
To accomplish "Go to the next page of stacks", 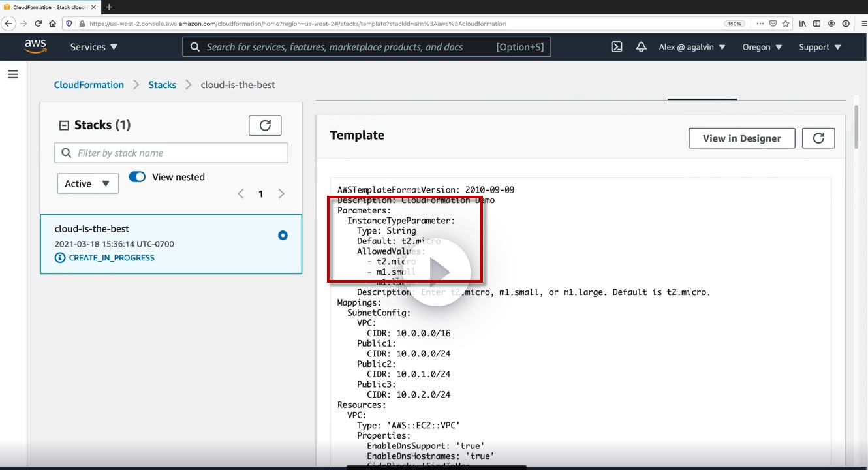I will pos(281,194).
